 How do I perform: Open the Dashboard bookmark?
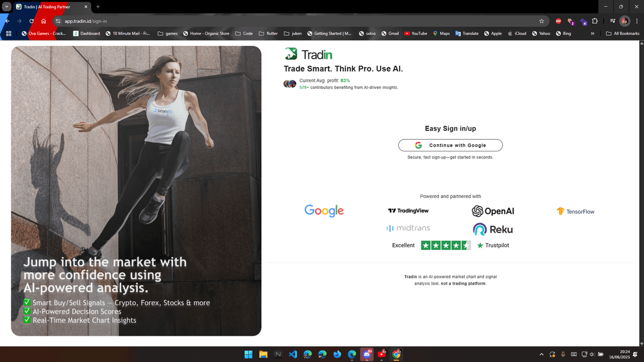86,33
